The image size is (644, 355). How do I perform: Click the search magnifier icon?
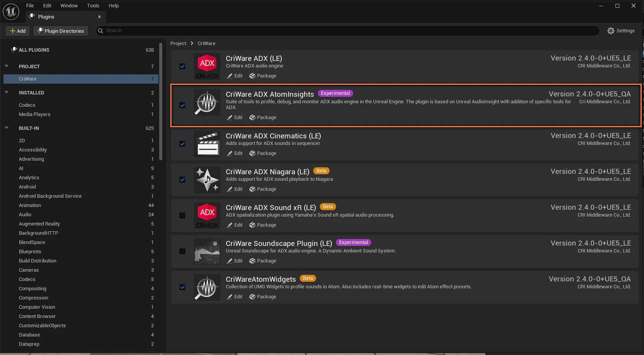coord(101,30)
